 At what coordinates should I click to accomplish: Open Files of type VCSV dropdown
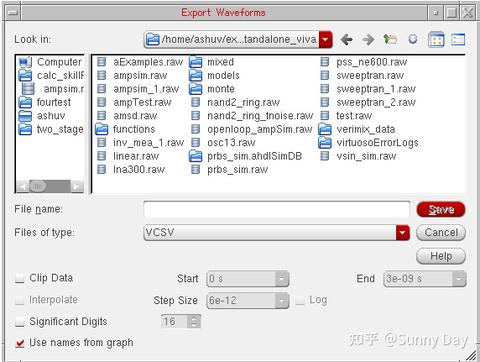pos(403,233)
